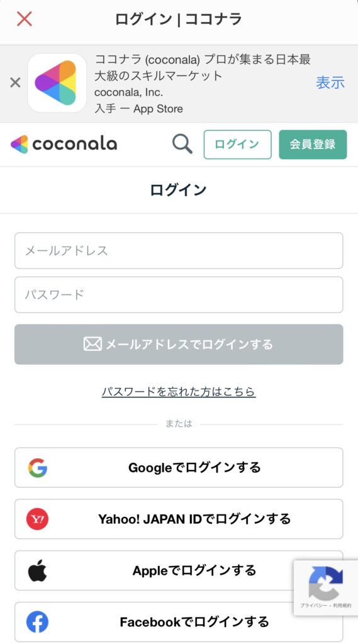Open パスワードを忘れた方はこちら link
This screenshot has width=358, height=644.
179,391
